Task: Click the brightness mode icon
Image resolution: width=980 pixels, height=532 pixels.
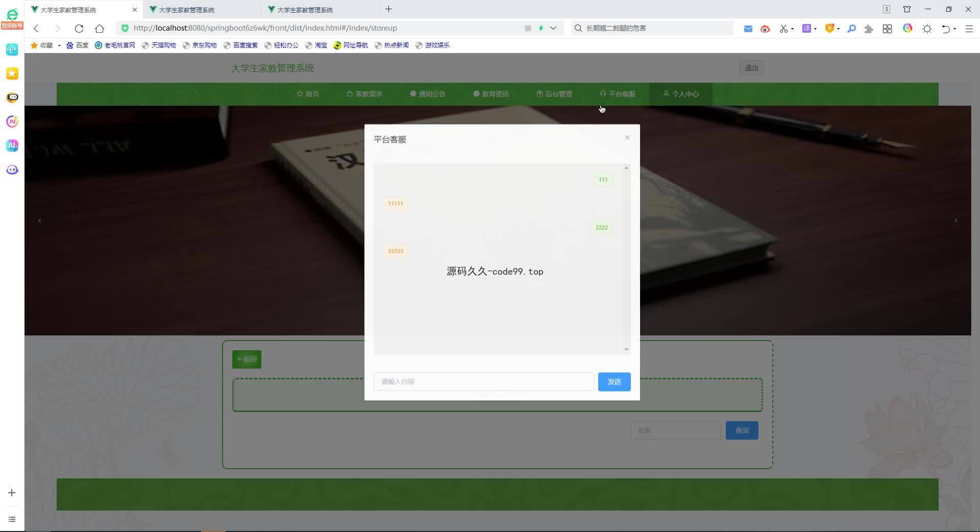Action: (x=927, y=29)
